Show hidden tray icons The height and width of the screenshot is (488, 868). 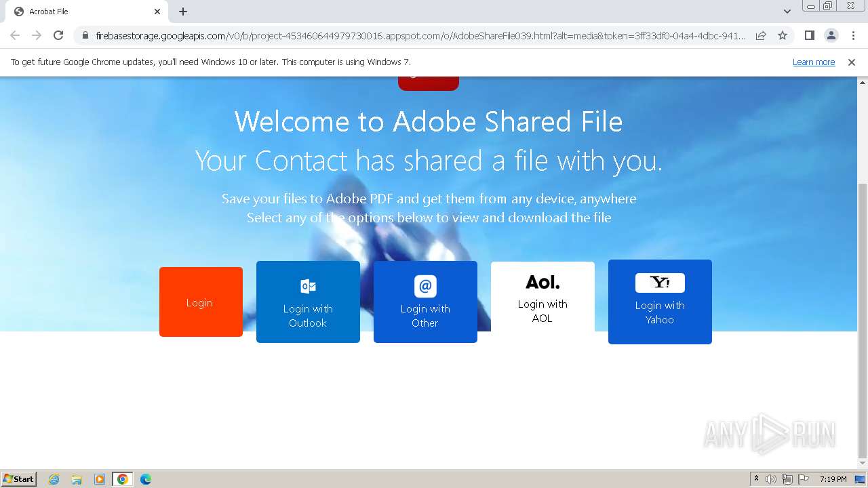click(x=756, y=479)
